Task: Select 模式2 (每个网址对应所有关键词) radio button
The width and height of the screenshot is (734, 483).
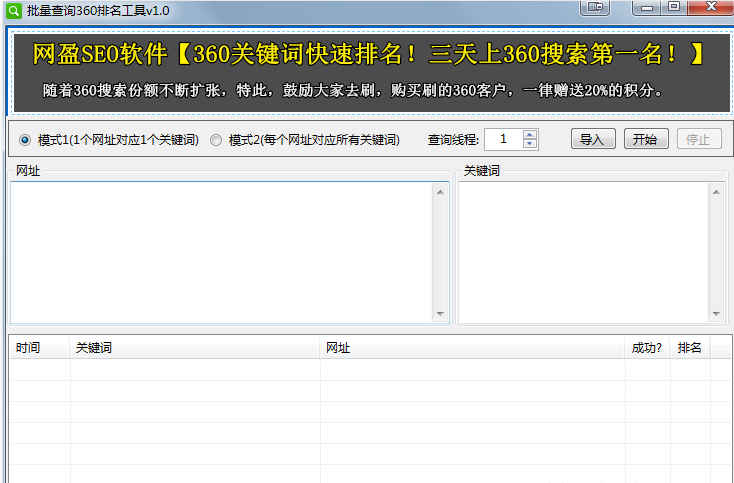Action: click(216, 140)
